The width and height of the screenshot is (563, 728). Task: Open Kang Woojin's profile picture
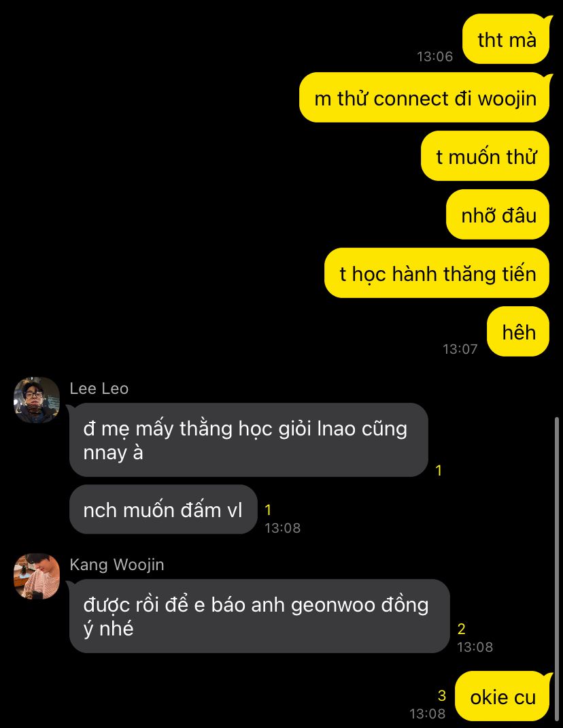[37, 576]
